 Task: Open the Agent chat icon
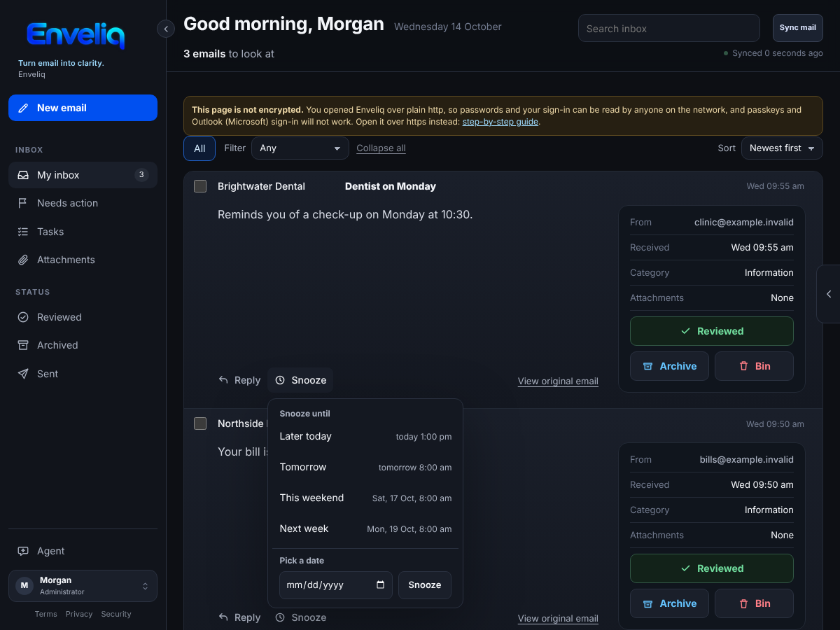(x=23, y=551)
